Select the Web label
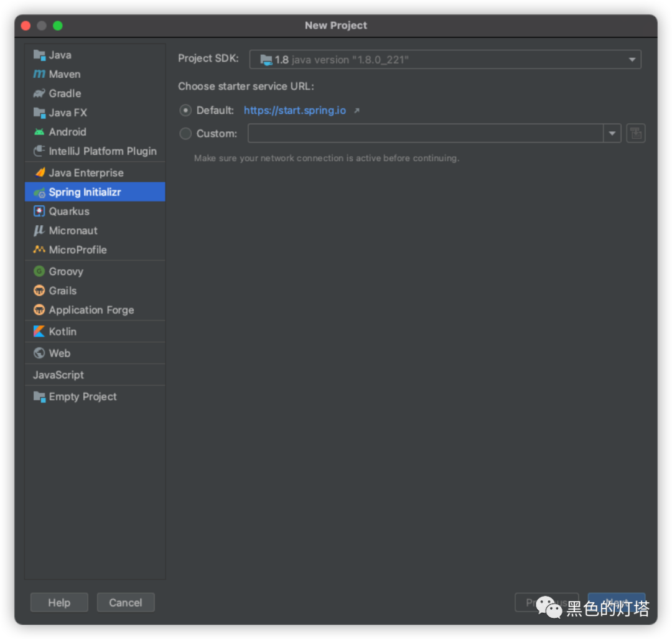 coord(60,353)
